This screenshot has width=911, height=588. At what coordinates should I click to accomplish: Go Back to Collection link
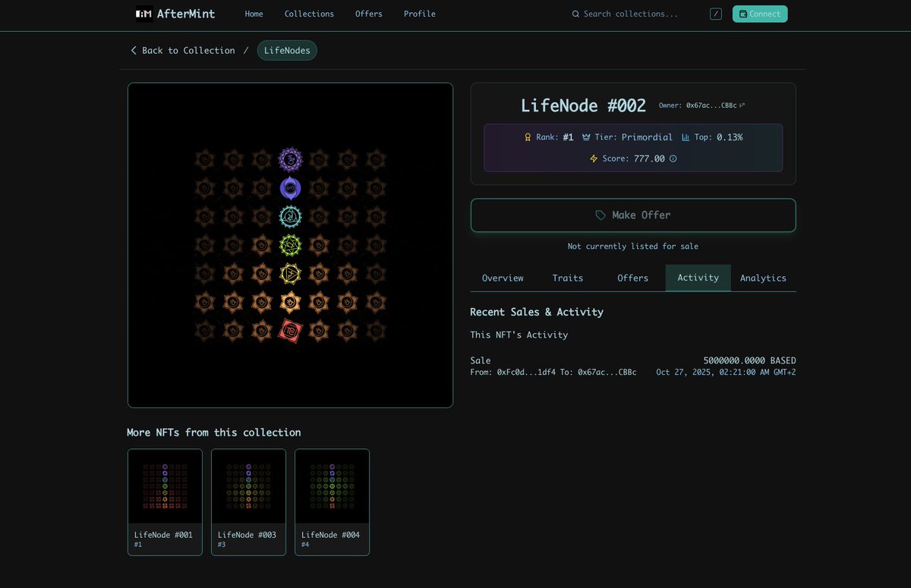(x=183, y=50)
